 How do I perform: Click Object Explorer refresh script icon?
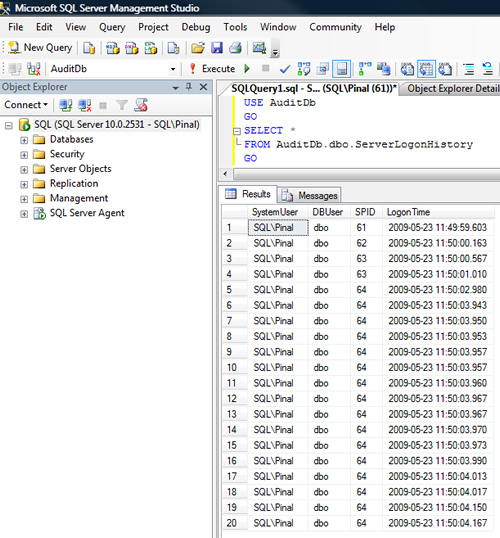click(x=141, y=105)
